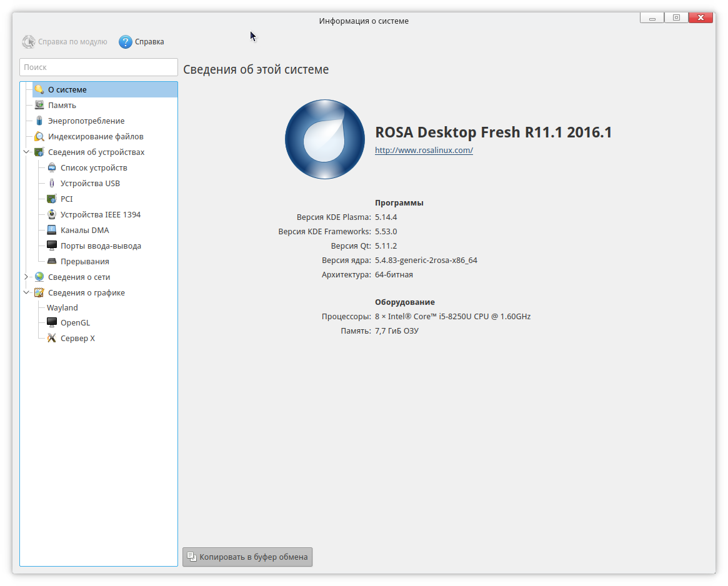This screenshot has width=728, height=586.
Task: Click the Справка toolbar button label
Action: coord(149,42)
